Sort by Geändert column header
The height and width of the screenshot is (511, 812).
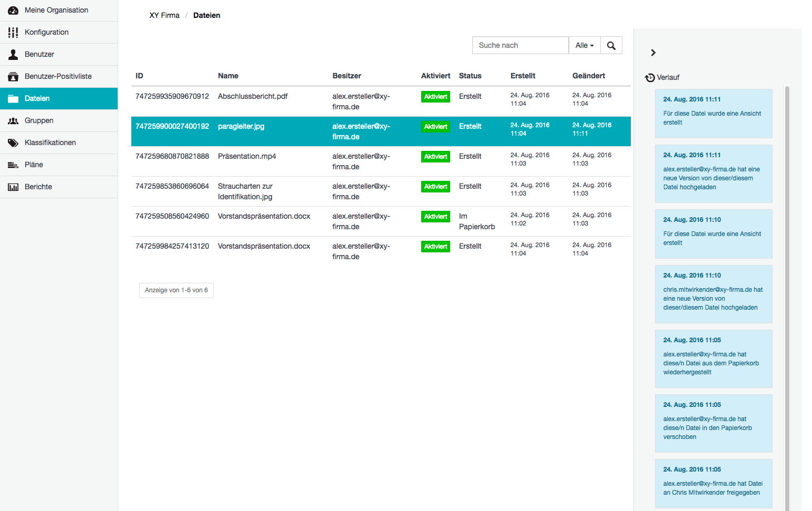pyautogui.click(x=589, y=76)
